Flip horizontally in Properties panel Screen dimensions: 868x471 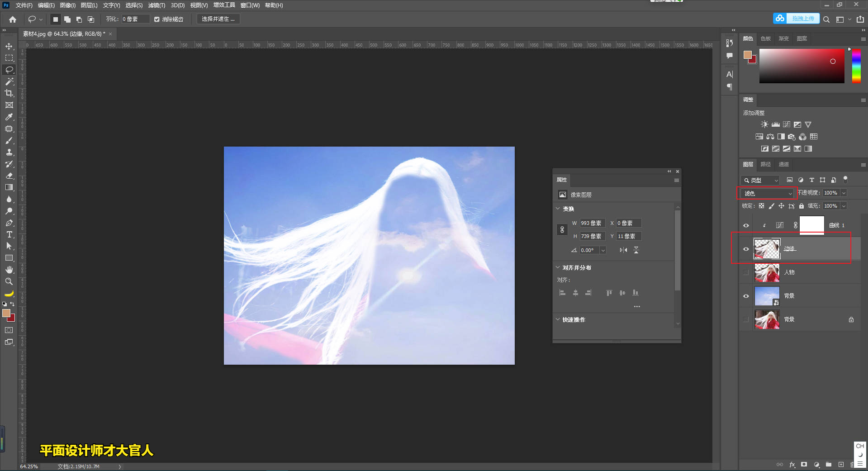[624, 250]
